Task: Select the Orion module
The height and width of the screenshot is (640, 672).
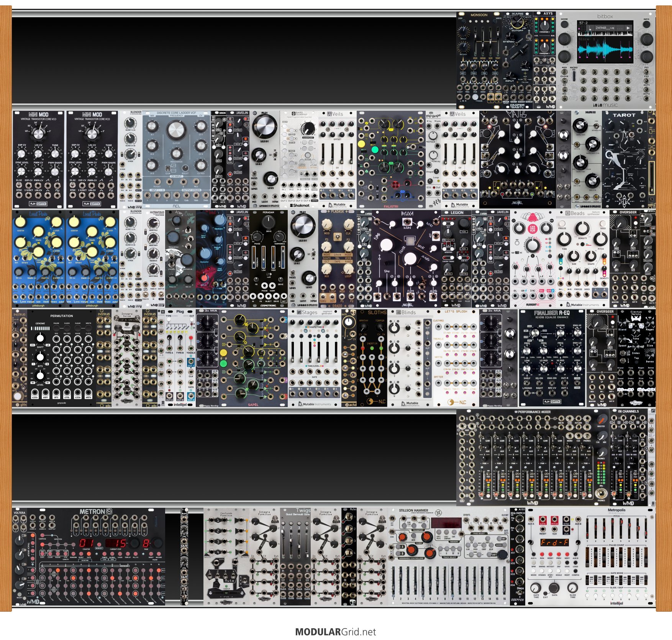Action: tap(219, 160)
